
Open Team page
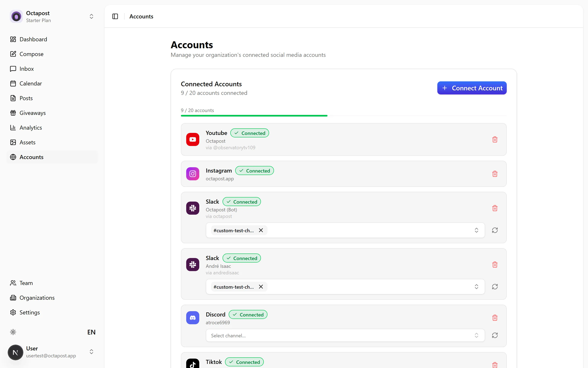click(x=52, y=283)
